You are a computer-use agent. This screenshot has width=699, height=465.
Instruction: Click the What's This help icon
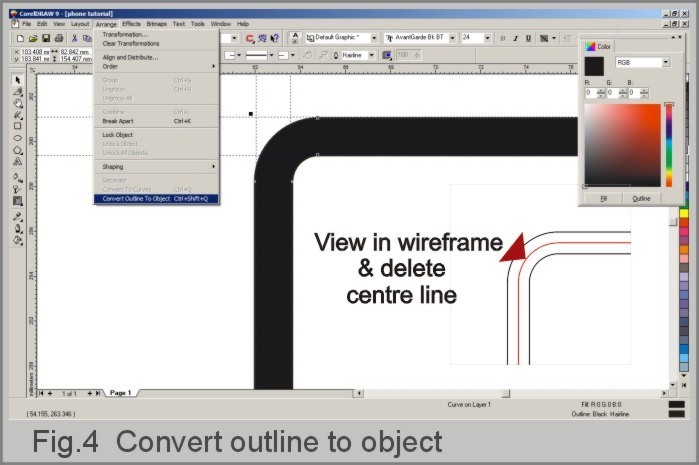click(x=275, y=38)
